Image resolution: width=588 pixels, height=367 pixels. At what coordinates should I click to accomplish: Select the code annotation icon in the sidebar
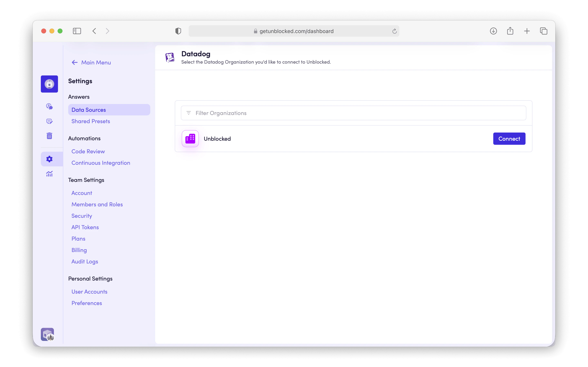click(x=49, y=121)
